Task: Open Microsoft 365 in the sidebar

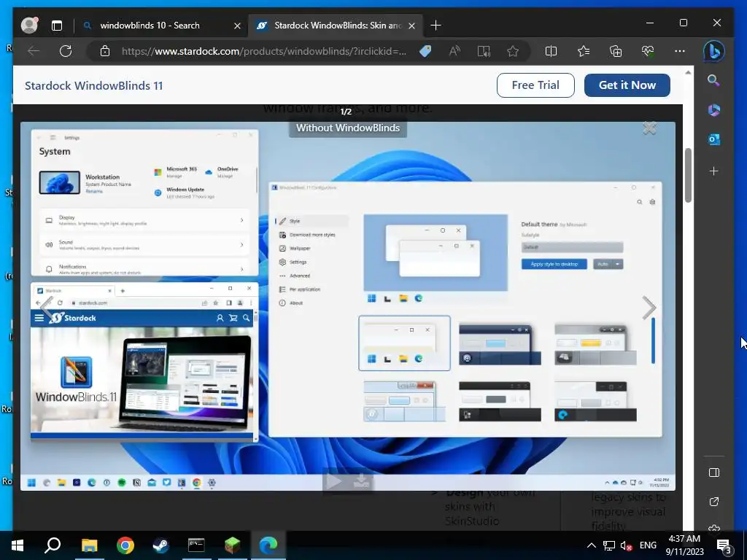Action: click(x=713, y=110)
